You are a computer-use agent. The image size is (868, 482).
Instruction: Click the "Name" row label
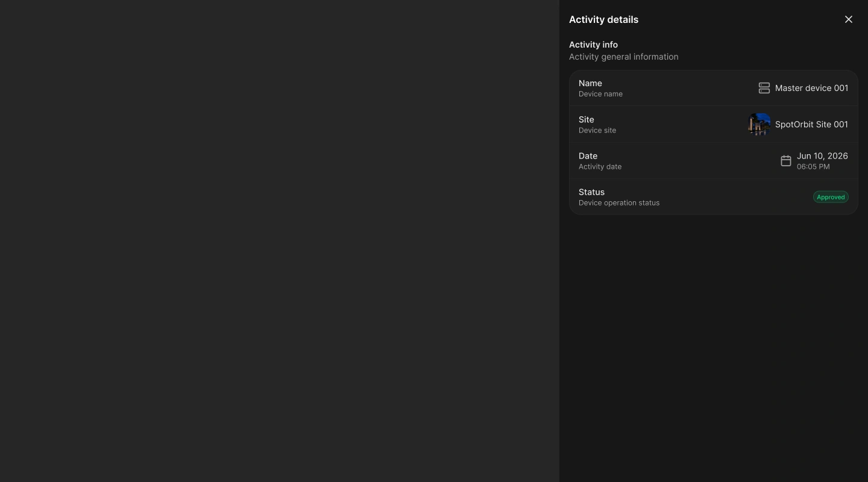click(x=590, y=83)
